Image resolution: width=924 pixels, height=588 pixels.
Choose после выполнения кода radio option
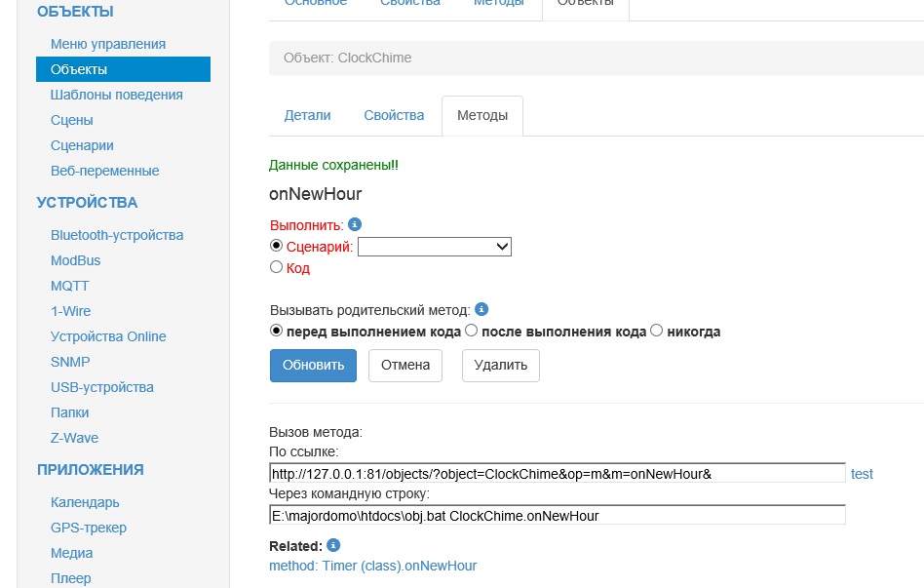point(472,331)
